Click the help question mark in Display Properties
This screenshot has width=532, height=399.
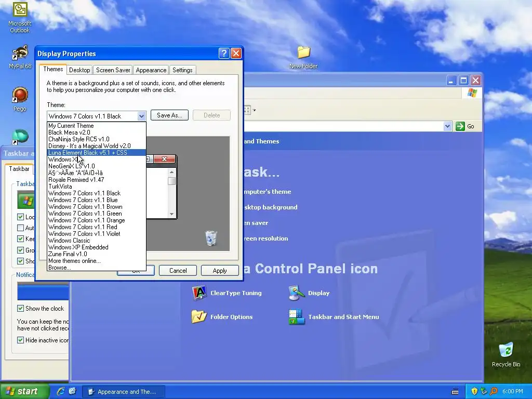click(x=224, y=54)
